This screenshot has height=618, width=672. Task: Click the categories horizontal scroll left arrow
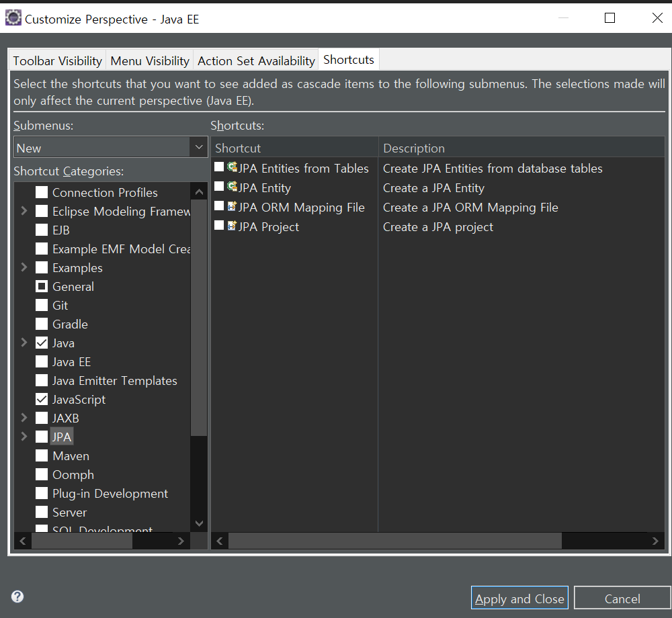[23, 541]
